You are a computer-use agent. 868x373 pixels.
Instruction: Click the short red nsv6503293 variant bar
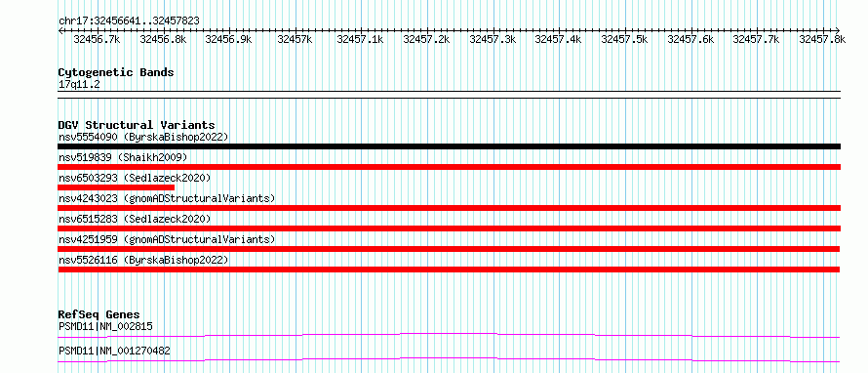[116, 187]
